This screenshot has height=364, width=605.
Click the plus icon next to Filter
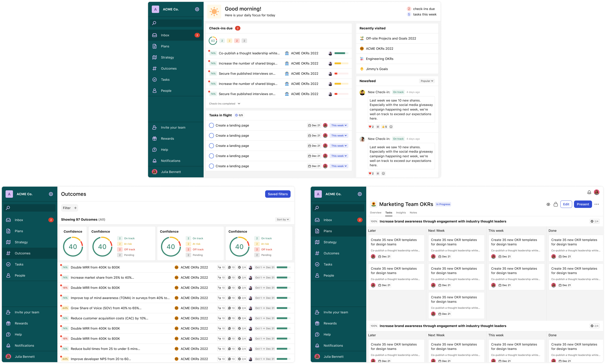coord(75,208)
